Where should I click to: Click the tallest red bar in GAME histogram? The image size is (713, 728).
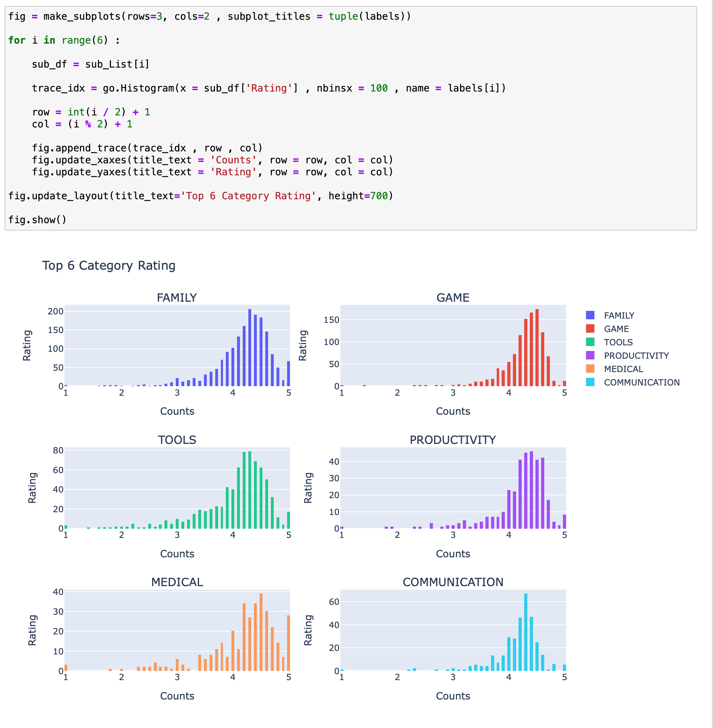tap(537, 348)
